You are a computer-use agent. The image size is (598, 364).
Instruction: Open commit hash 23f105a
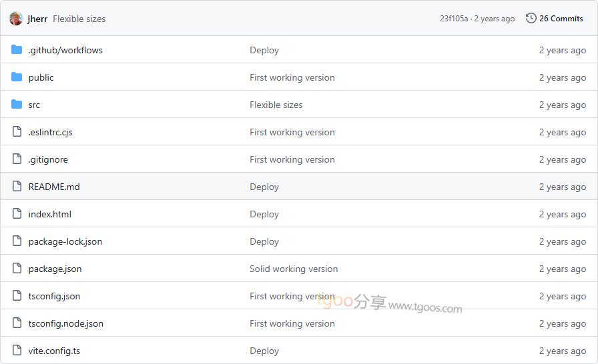coord(454,19)
